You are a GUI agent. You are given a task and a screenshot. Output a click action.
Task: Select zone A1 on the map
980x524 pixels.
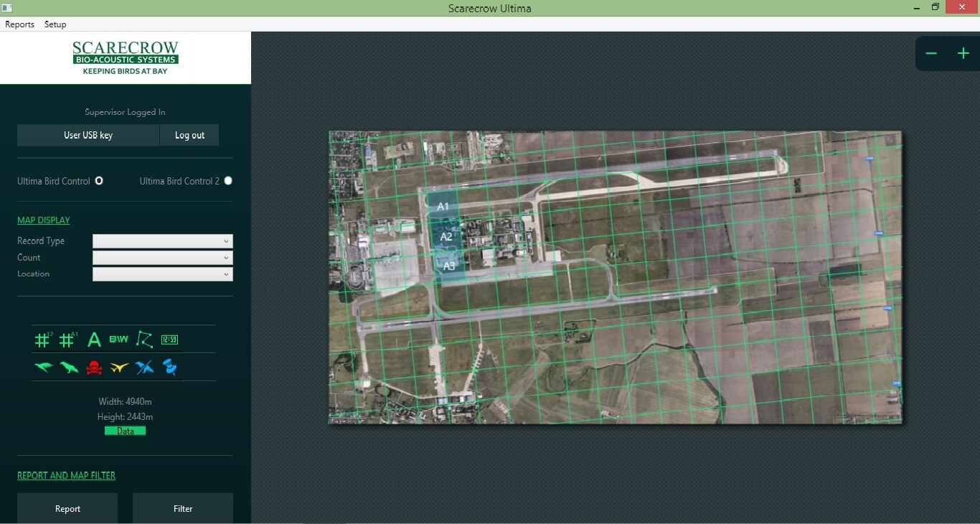point(443,206)
